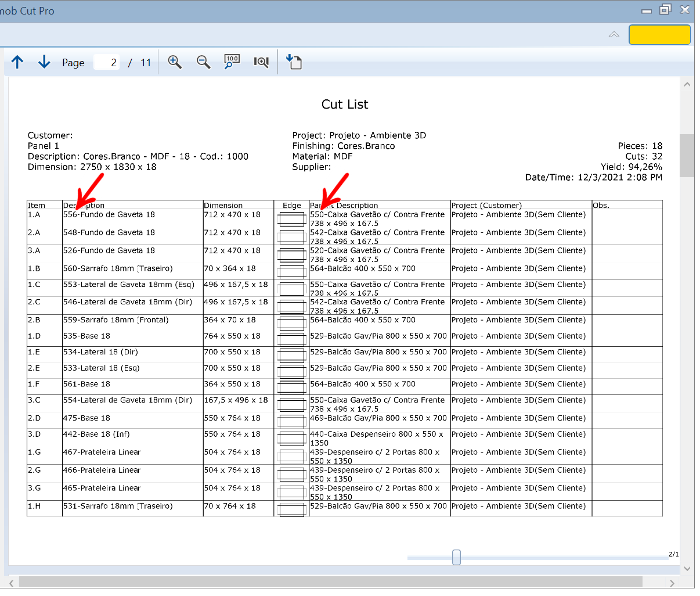Go to next page with down arrow
The height and width of the screenshot is (596, 700).
pyautogui.click(x=44, y=62)
